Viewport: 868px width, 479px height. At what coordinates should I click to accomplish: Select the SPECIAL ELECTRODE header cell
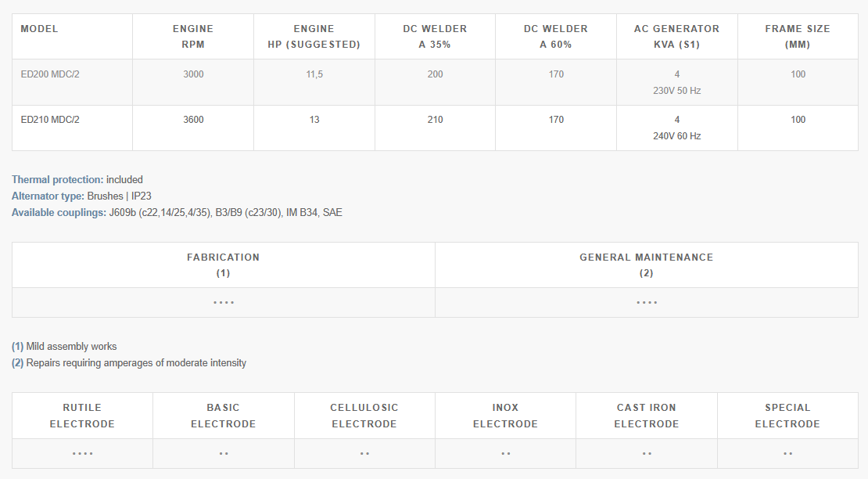click(787, 416)
